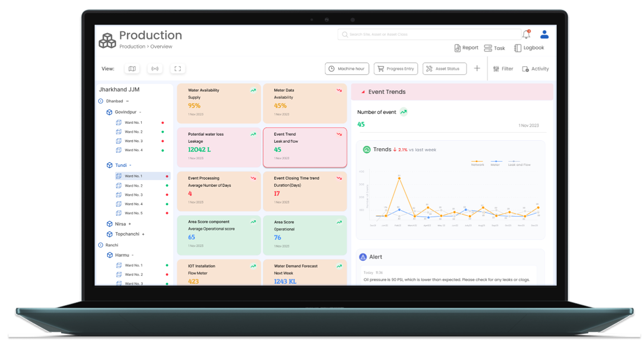
Task: Enter fullscreen view icon
Action: (178, 69)
